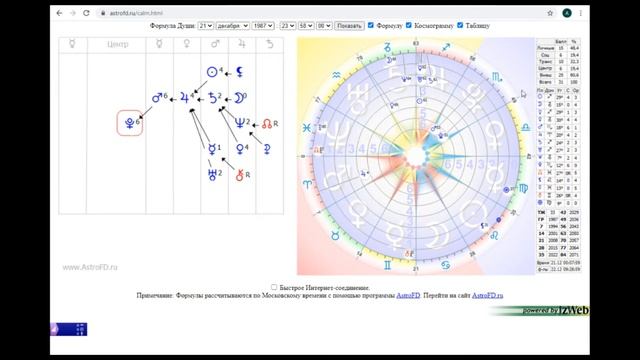Screen dimensions: 640x360
Task: Open the browser profile avatar
Action: 567,13
